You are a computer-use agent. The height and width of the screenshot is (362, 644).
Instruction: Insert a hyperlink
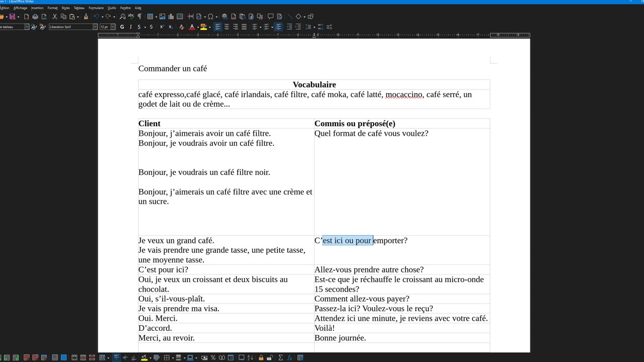pos(224,17)
